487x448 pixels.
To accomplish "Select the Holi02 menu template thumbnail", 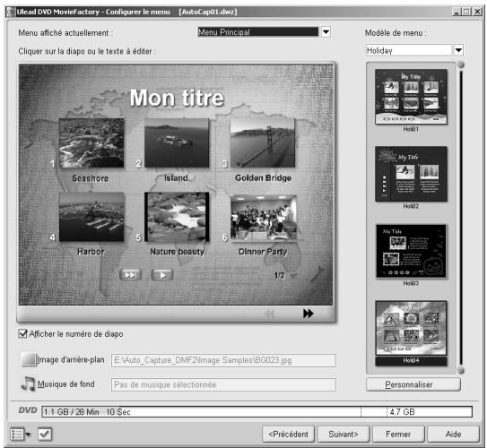I will click(411, 174).
